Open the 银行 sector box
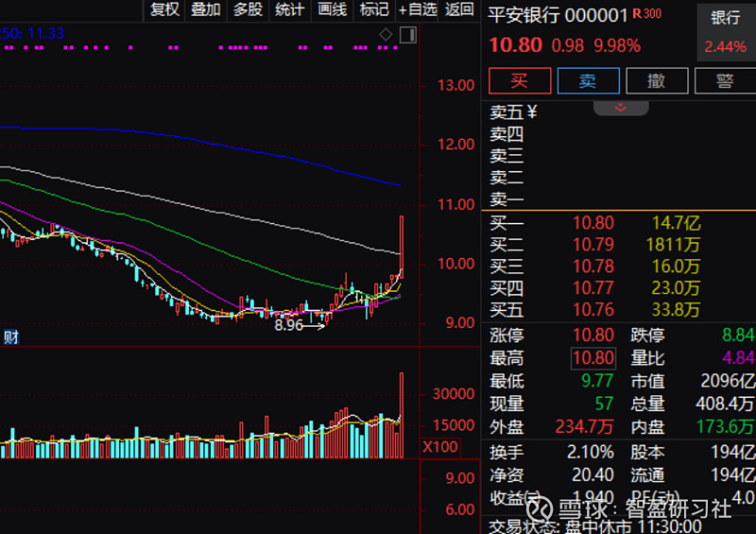 click(726, 33)
